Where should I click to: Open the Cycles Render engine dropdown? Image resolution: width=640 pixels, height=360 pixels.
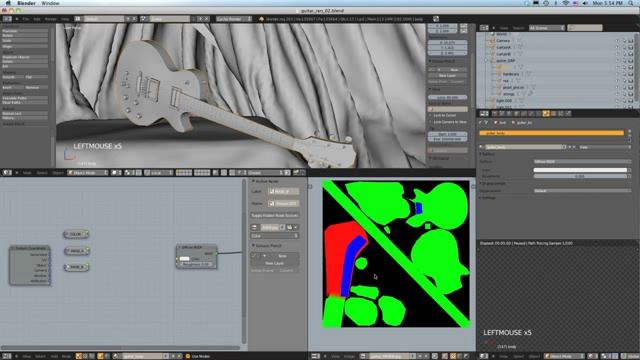(234, 19)
